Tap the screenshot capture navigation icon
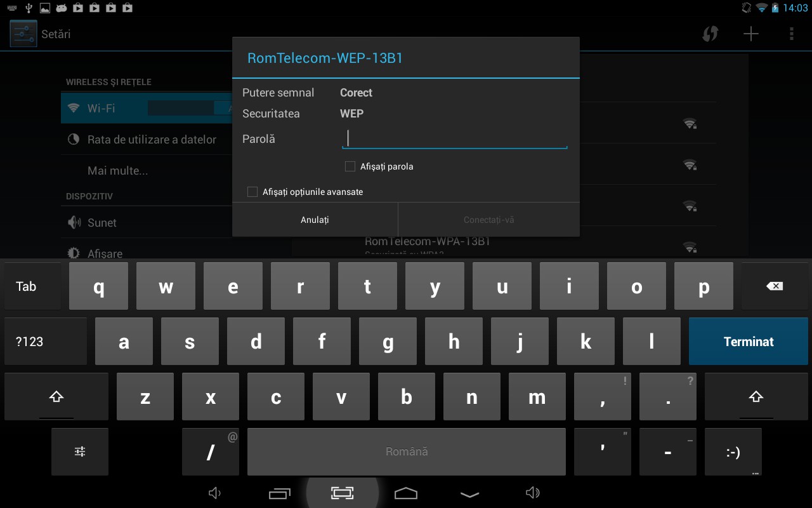Screen dimensions: 812x508 point(343,493)
